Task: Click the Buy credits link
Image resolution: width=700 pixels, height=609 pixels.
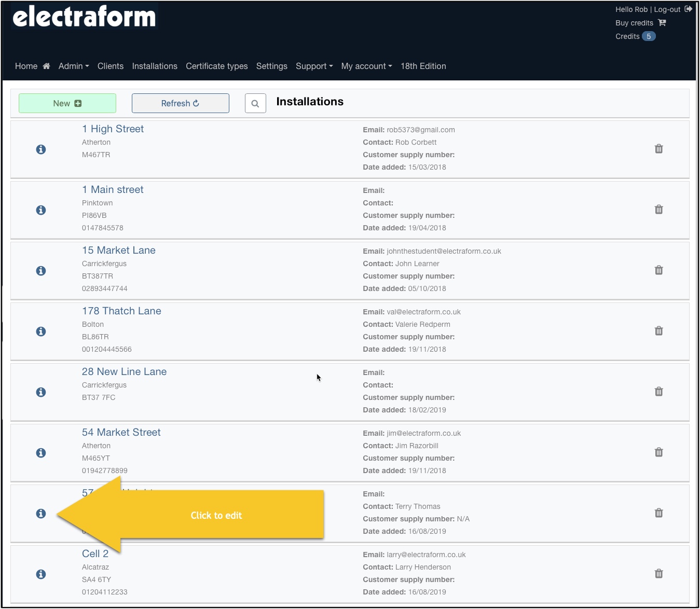Action: (x=634, y=23)
